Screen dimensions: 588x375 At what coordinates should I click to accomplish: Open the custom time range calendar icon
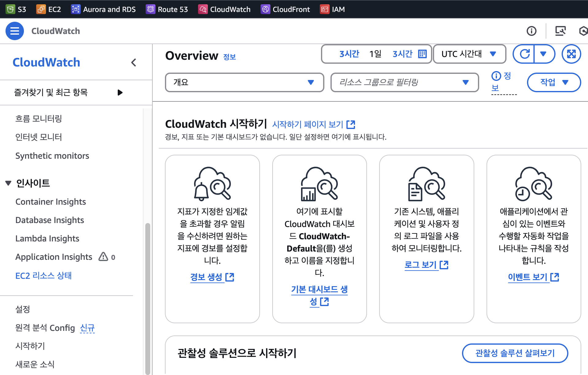pos(422,54)
